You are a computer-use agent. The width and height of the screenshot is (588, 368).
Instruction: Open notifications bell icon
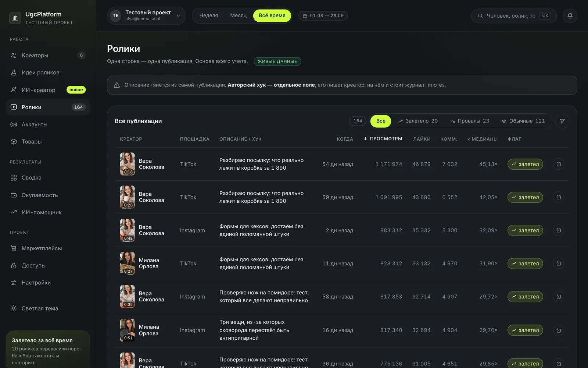click(570, 16)
